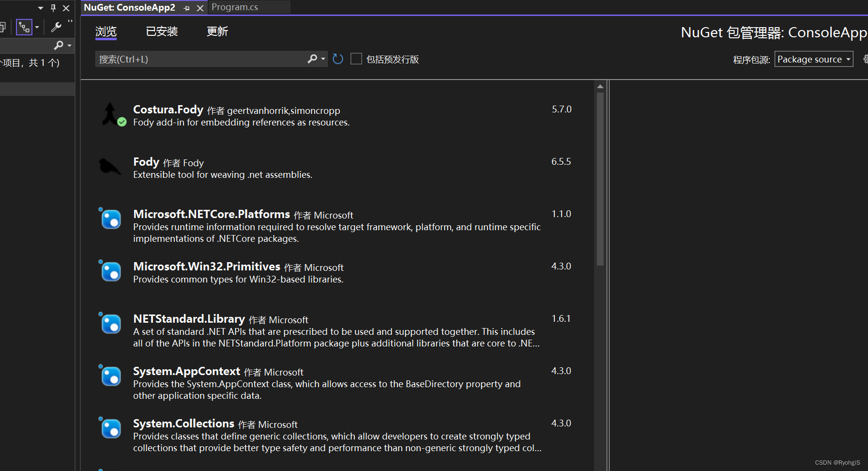Open the Package source dropdown
This screenshot has width=868, height=471.
click(814, 59)
